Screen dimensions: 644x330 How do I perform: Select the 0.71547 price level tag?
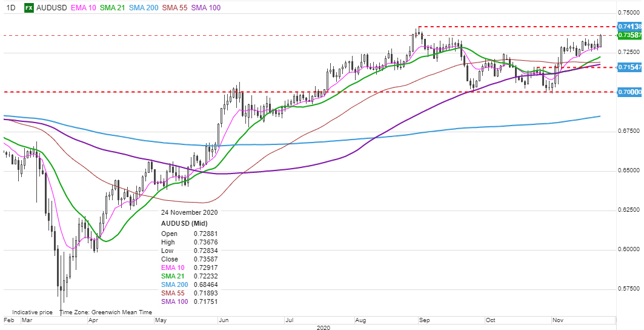tap(629, 67)
